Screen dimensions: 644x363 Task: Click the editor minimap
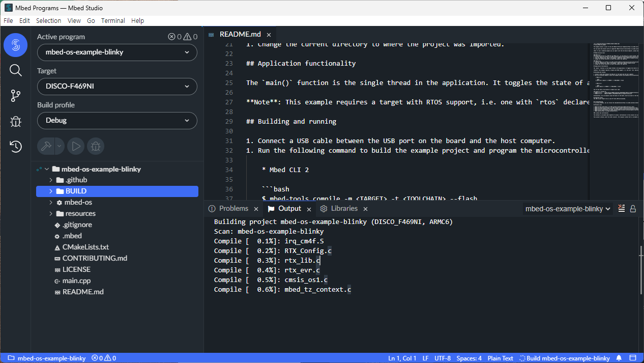pyautogui.click(x=613, y=120)
